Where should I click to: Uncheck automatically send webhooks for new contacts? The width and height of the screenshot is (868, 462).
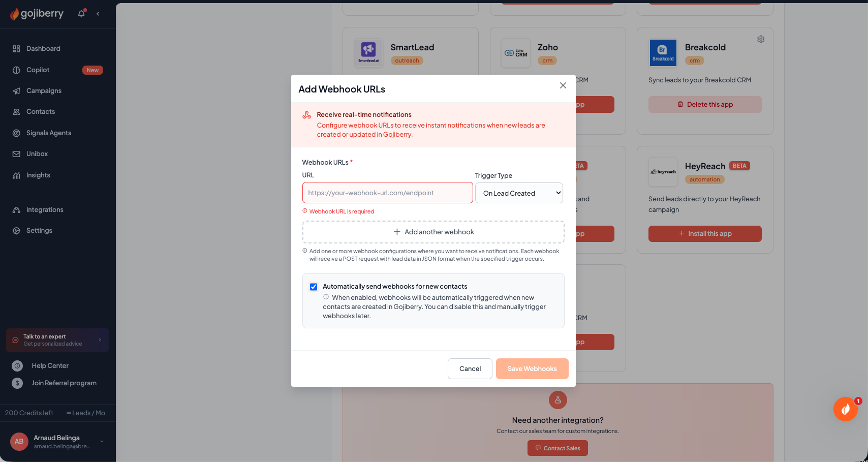[314, 287]
